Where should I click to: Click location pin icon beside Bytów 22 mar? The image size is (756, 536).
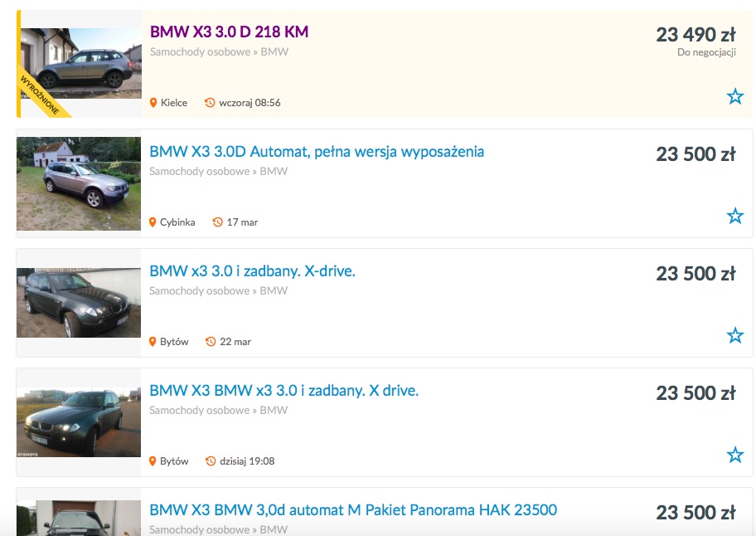pos(153,342)
